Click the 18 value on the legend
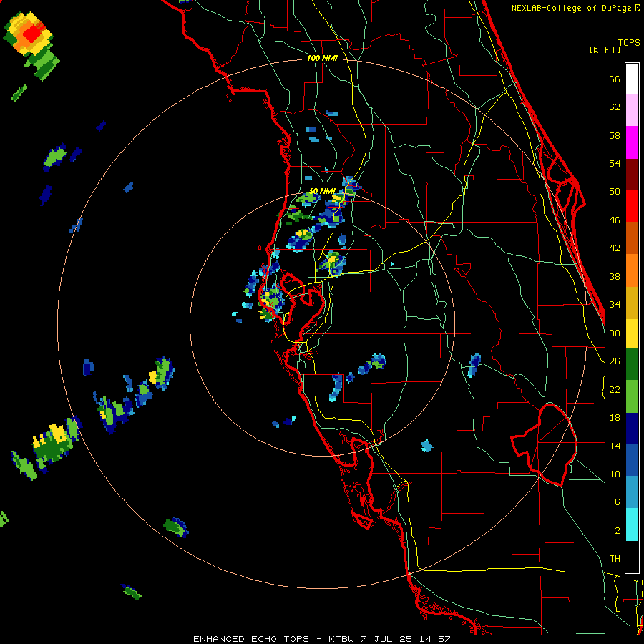 pos(615,418)
